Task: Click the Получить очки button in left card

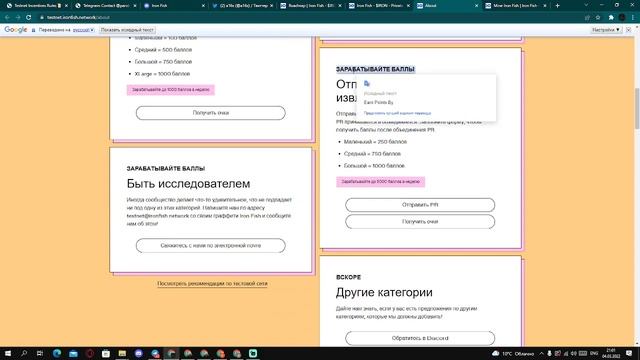Action: click(x=211, y=113)
